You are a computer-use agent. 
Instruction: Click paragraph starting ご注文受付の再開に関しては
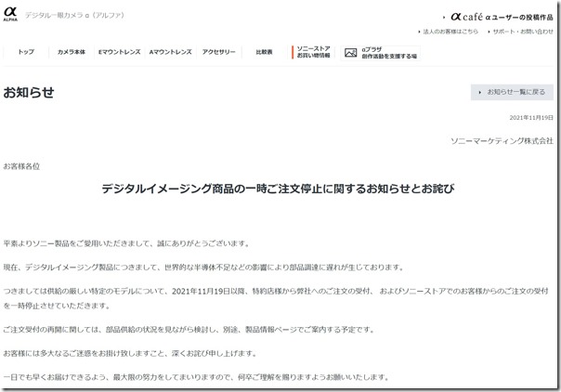189,330
